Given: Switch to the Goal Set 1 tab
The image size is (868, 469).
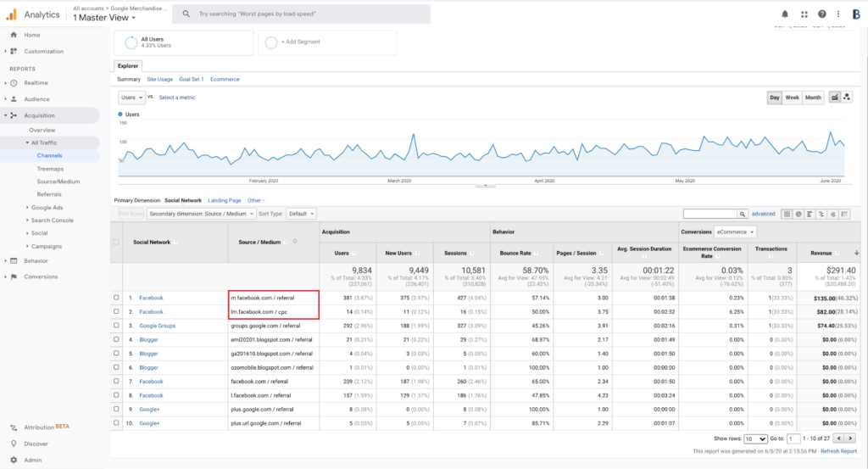Looking at the screenshot, I should pos(191,79).
